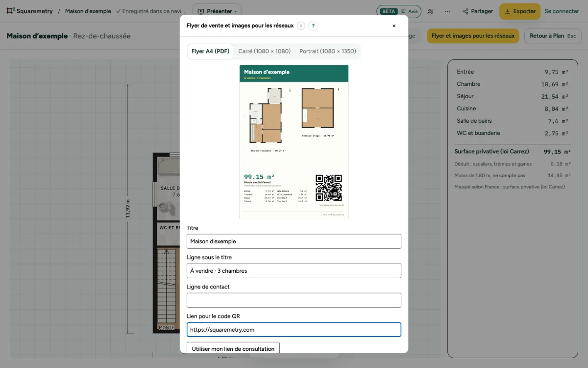The image size is (588, 368).
Task: Click the yellow Exporter button
Action: [x=520, y=11]
